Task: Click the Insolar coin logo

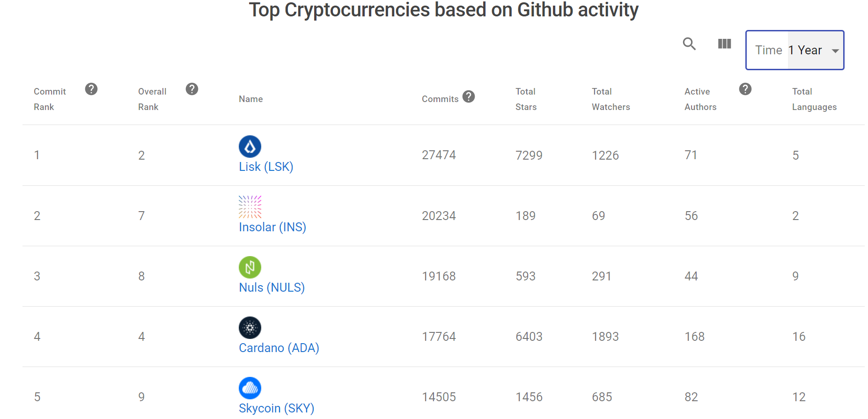Action: coord(250,207)
